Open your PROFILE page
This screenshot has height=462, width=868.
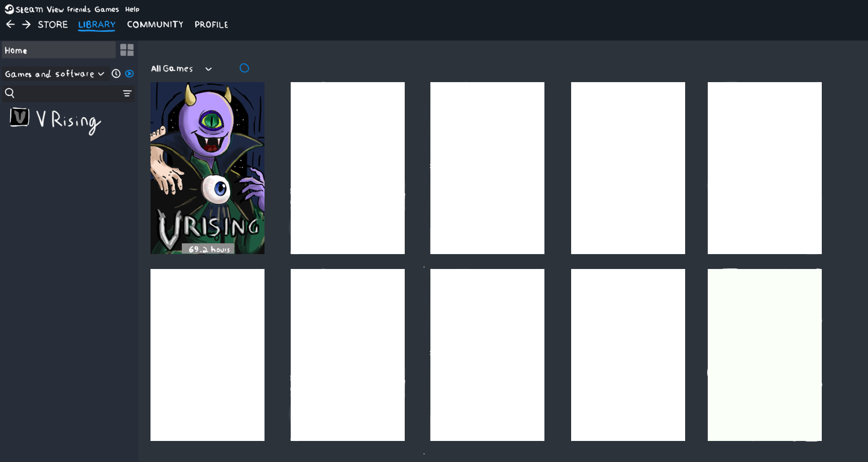[x=211, y=24]
